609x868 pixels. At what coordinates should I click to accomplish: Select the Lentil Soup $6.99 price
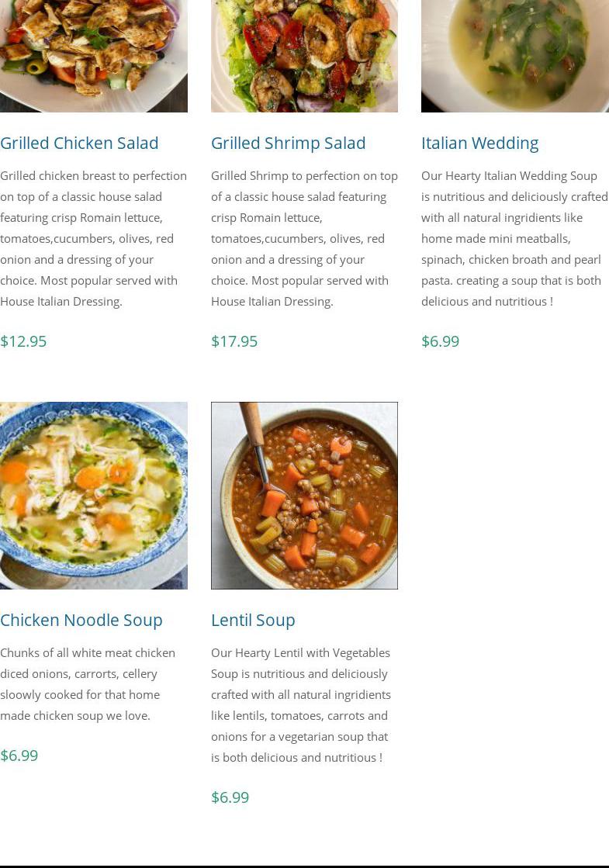coord(230,797)
